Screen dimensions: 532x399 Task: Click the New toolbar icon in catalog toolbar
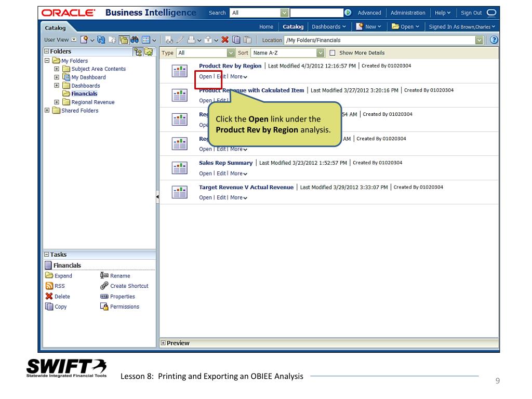[84, 39]
